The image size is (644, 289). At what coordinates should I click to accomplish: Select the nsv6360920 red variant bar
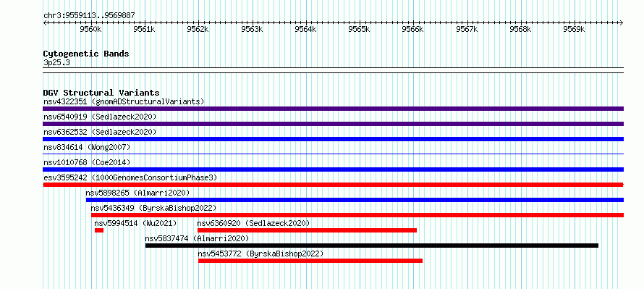[308, 230]
